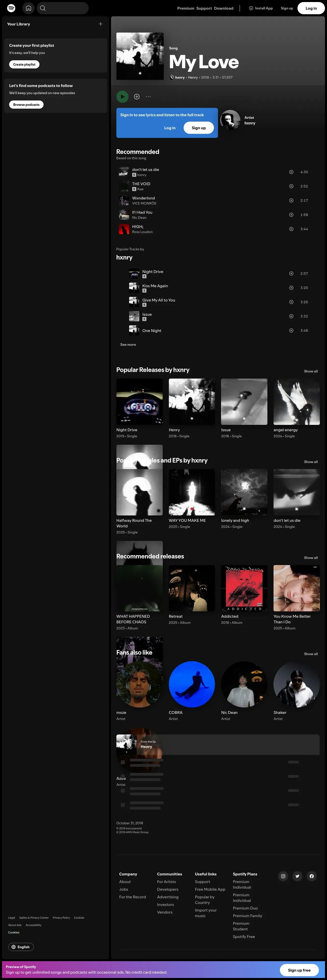Image resolution: width=327 pixels, height=980 pixels.
Task: Click Sign up in top bar
Action: (x=287, y=8)
